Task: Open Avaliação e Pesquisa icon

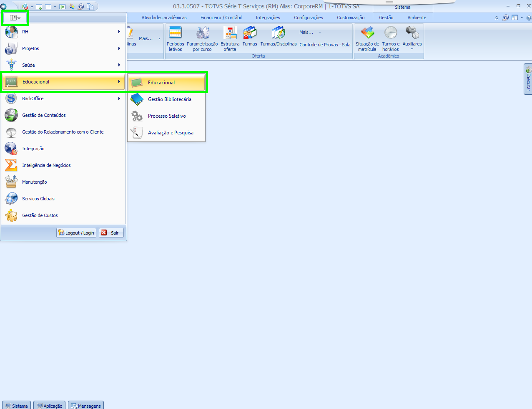Action: pos(137,133)
